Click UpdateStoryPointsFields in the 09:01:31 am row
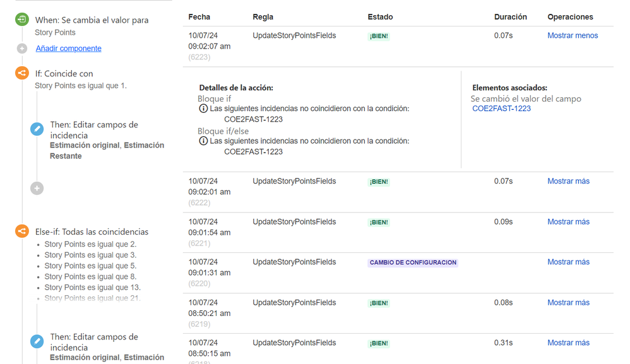630x364 pixels. pyautogui.click(x=294, y=262)
